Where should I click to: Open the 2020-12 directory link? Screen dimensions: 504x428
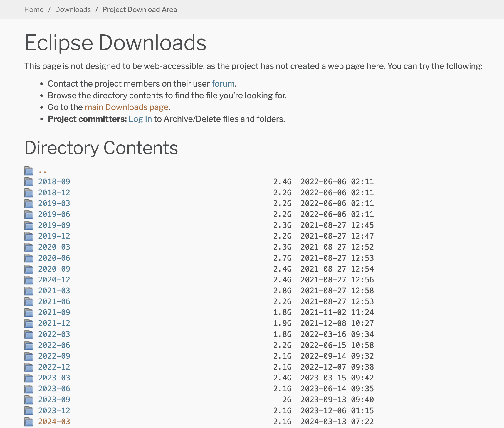[x=54, y=280]
